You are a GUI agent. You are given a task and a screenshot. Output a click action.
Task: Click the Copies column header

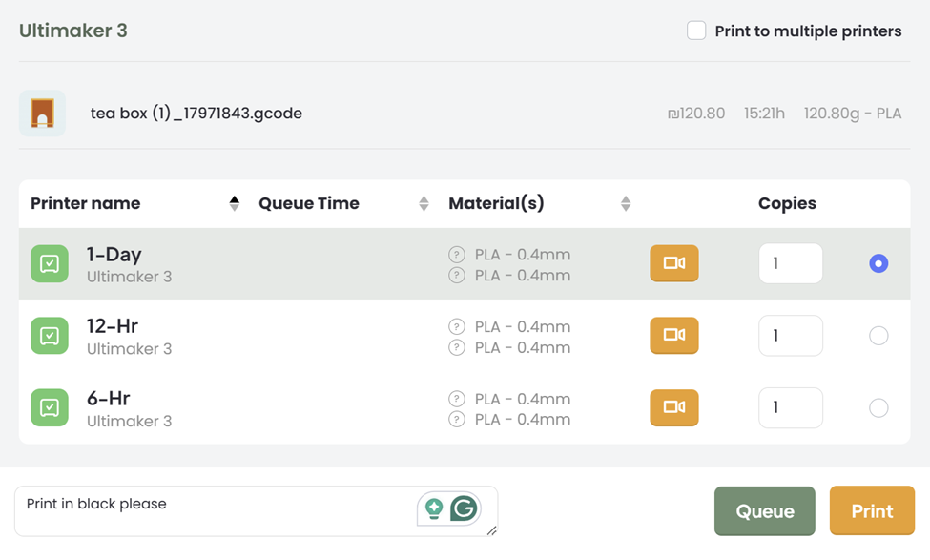point(787,203)
